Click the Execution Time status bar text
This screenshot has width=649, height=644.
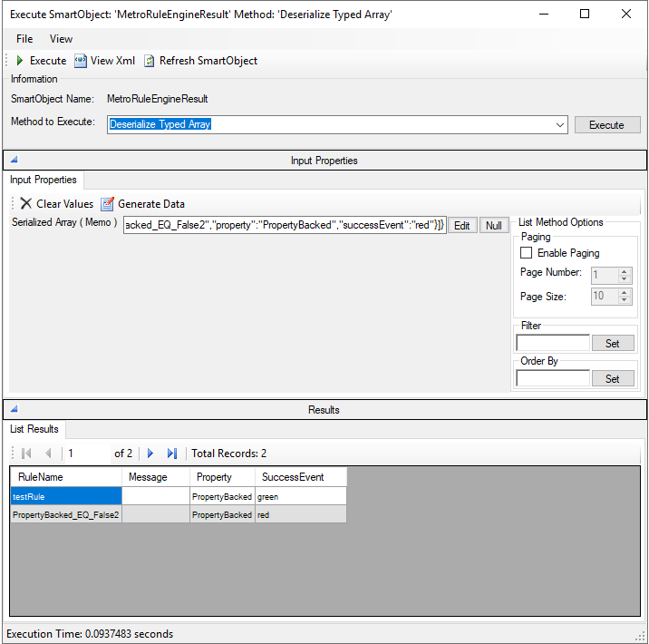point(90,634)
